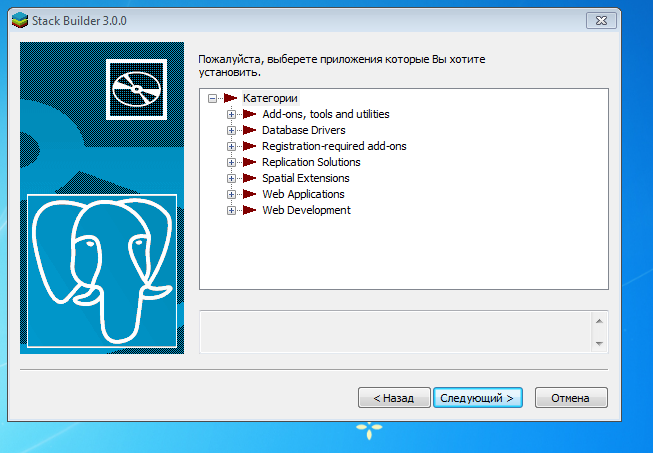Go back with the Назад button
This screenshot has width=653, height=453.
point(394,398)
